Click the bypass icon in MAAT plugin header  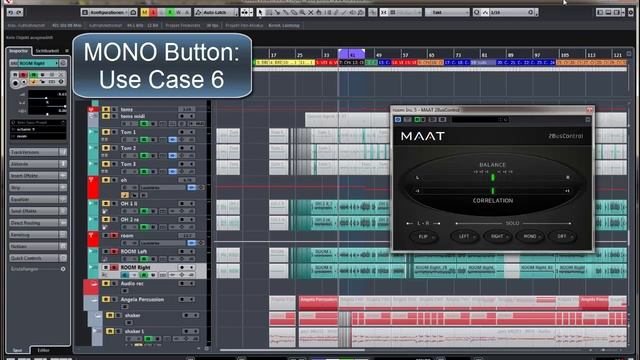click(398, 120)
